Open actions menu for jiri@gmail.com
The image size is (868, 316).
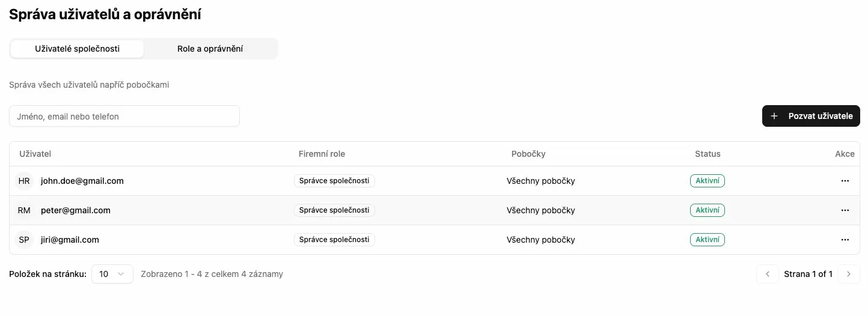click(845, 240)
